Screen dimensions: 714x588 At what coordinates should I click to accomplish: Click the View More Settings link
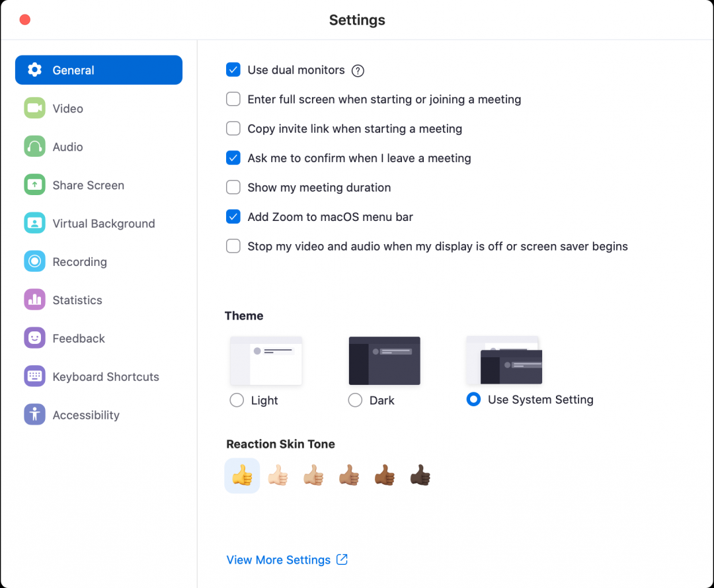[x=278, y=560]
